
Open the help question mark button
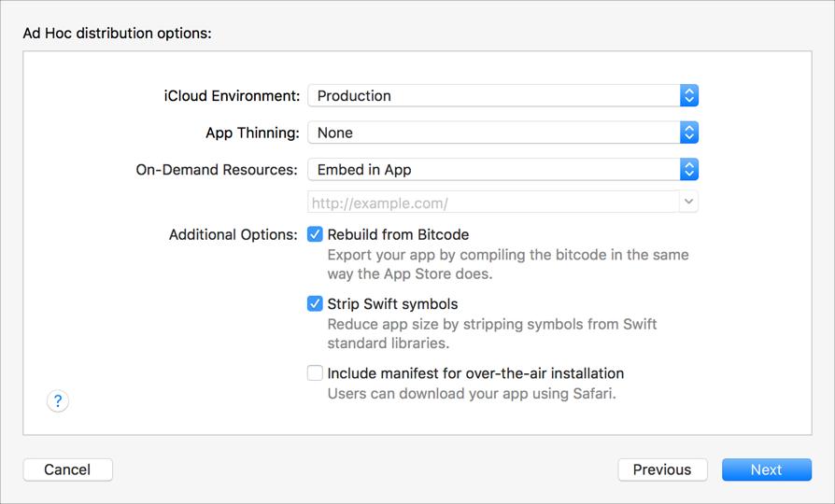click(x=58, y=401)
